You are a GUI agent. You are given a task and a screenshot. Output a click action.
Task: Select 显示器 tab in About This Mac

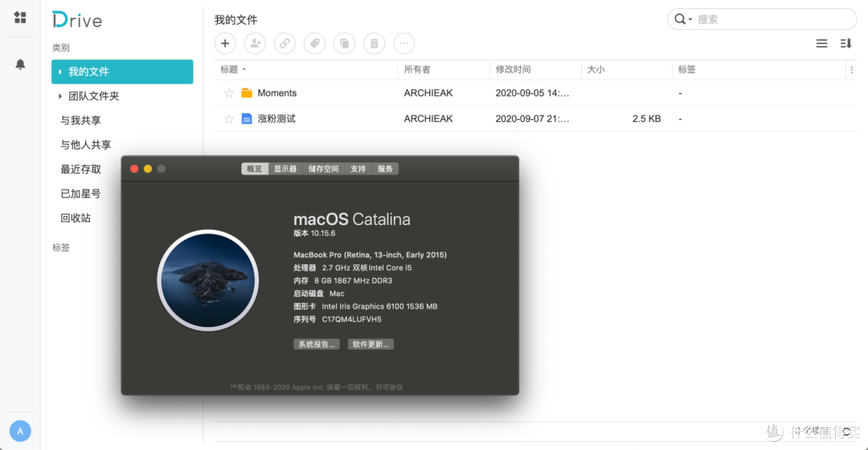(285, 169)
